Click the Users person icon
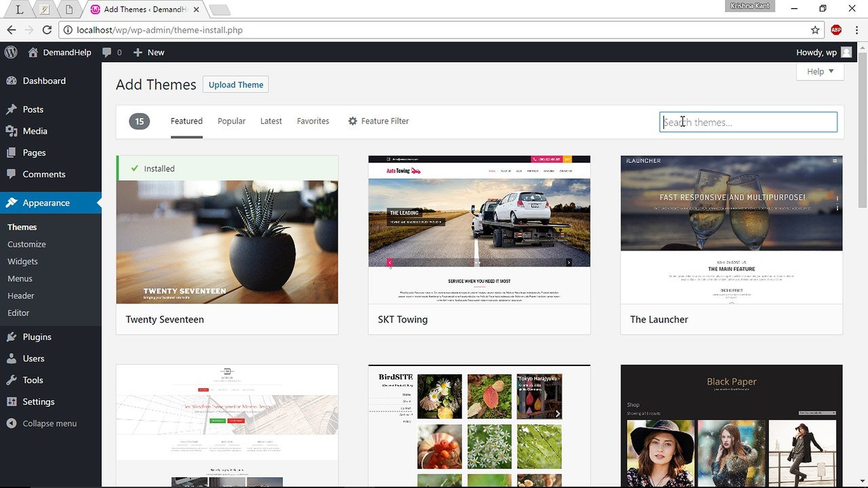The width and height of the screenshot is (868, 488). [12, 359]
